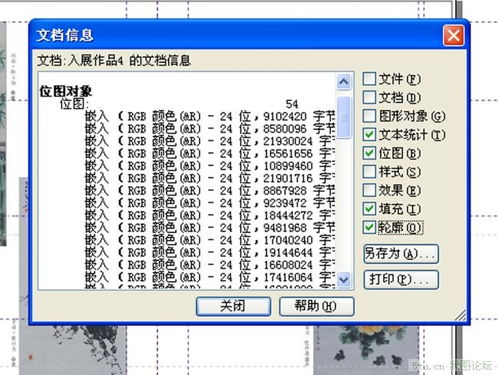Click the row with 17040240

click(x=210, y=240)
